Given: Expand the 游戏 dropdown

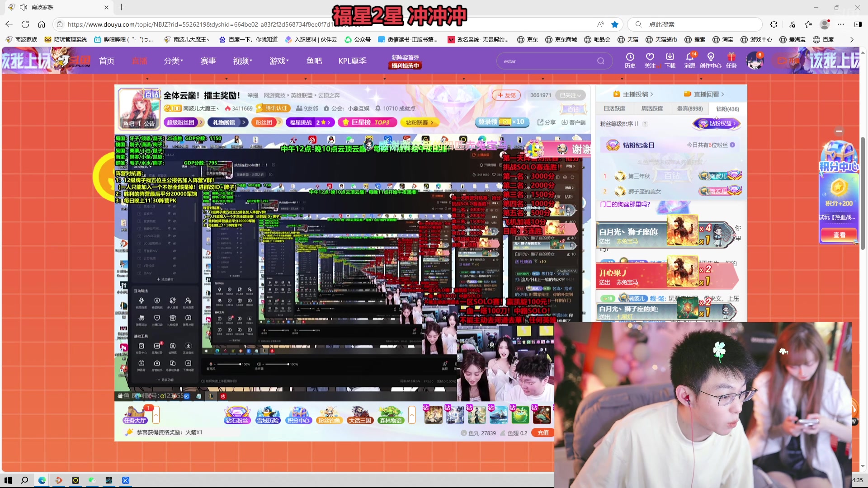Looking at the screenshot, I should [279, 61].
